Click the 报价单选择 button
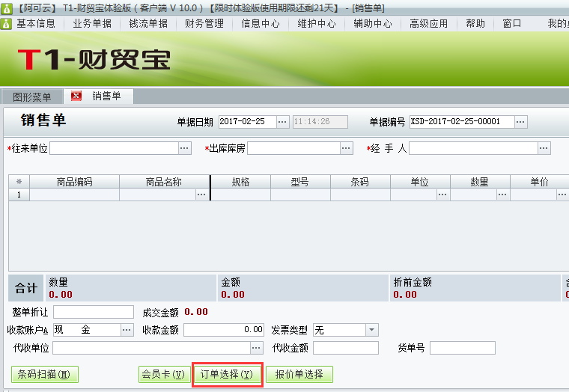 (299, 374)
